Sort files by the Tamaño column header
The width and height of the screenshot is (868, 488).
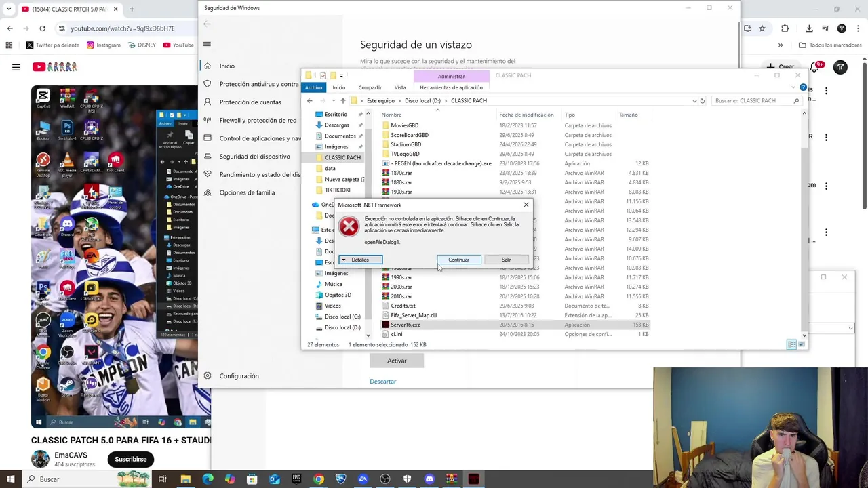click(x=628, y=115)
